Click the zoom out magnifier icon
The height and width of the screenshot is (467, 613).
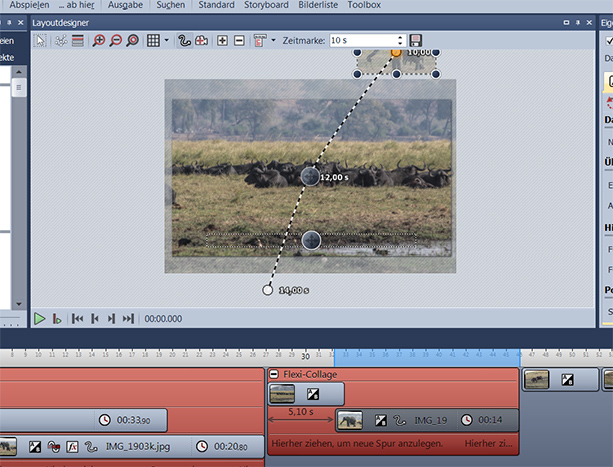click(x=115, y=41)
